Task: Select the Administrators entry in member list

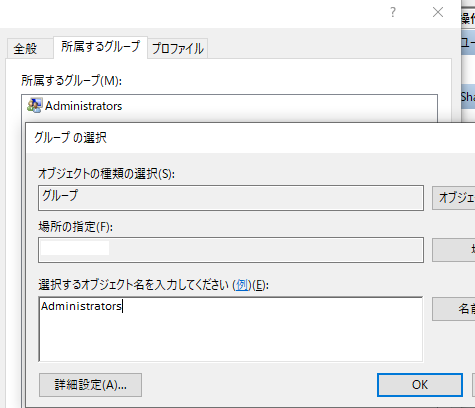Action: click(84, 106)
